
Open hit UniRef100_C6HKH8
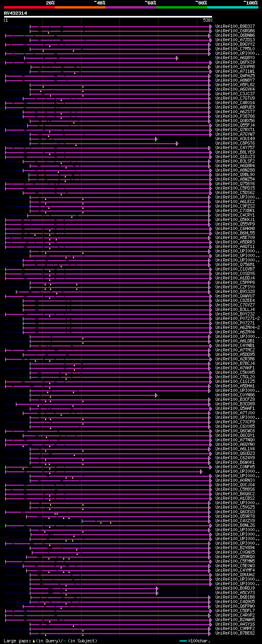pyautogui.click(x=235, y=228)
